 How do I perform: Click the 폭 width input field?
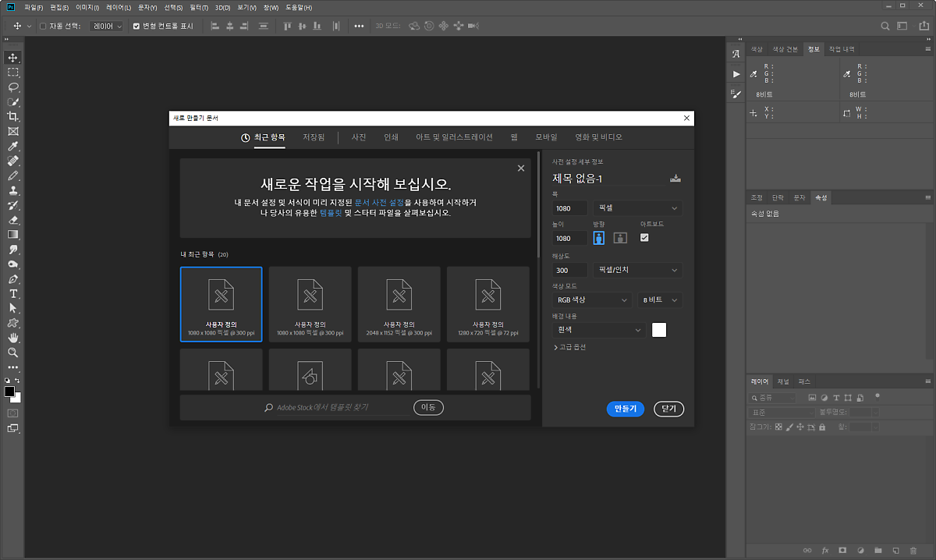point(570,208)
